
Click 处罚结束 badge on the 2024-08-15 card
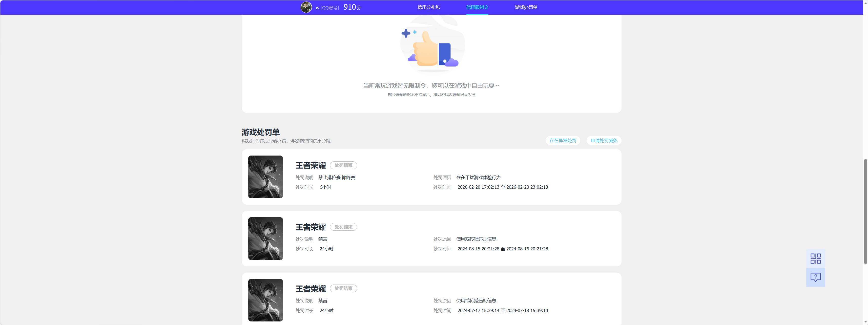click(343, 227)
